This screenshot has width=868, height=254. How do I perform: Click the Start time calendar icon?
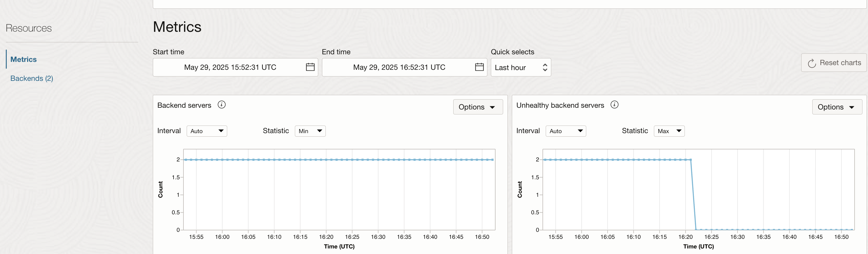coord(310,67)
